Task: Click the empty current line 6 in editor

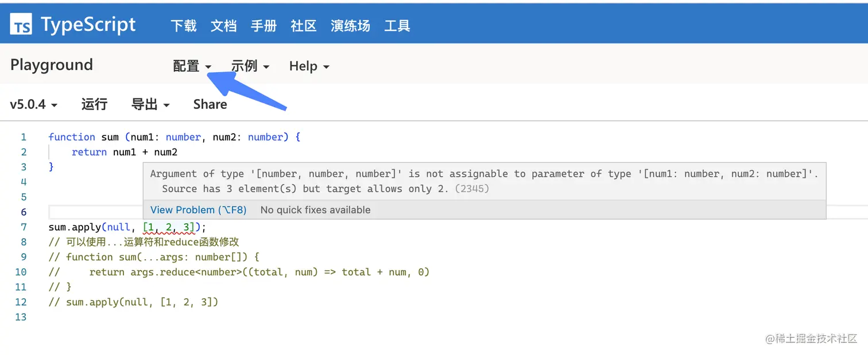Action: (x=95, y=212)
